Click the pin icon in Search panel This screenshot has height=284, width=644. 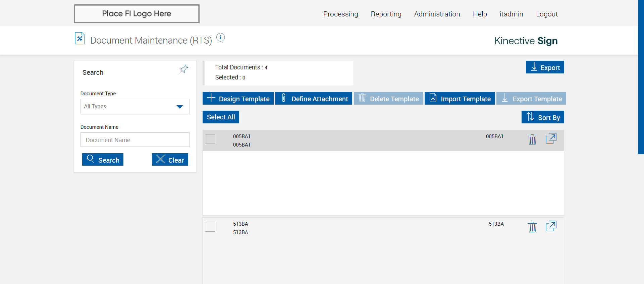[x=183, y=69]
